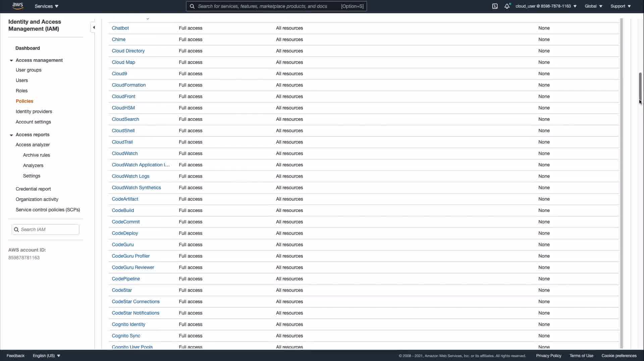Open the CloudFormation service link
This screenshot has height=361, width=644.
point(129,85)
